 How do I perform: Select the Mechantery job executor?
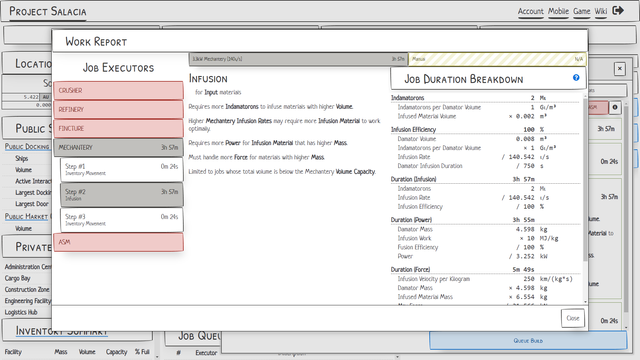pos(118,147)
